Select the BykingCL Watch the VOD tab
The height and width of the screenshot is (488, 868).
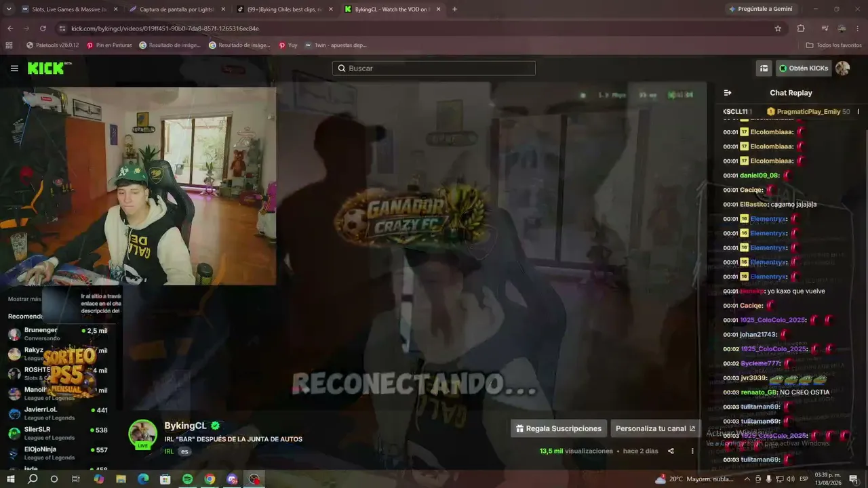392,9
